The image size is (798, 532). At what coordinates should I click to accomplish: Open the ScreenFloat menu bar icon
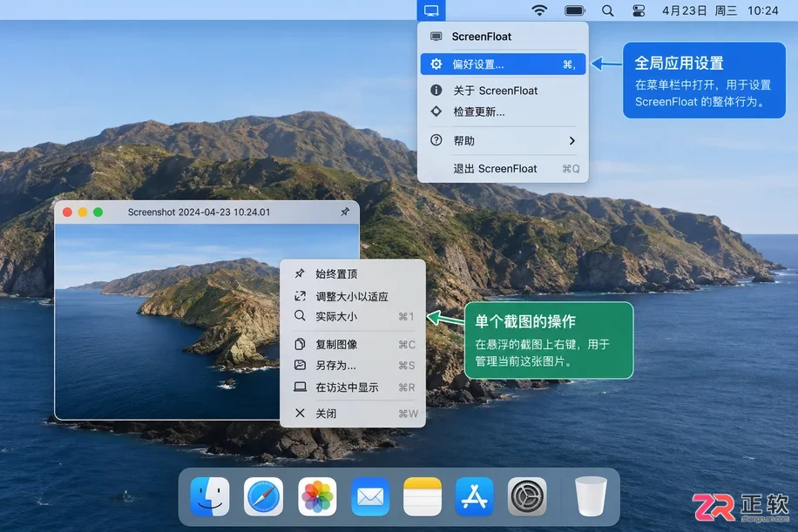coord(431,10)
